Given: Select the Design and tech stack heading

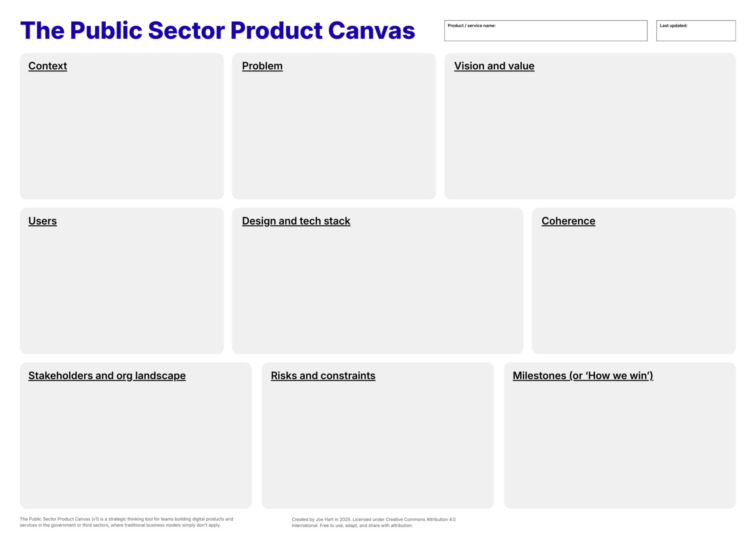Looking at the screenshot, I should [x=296, y=221].
